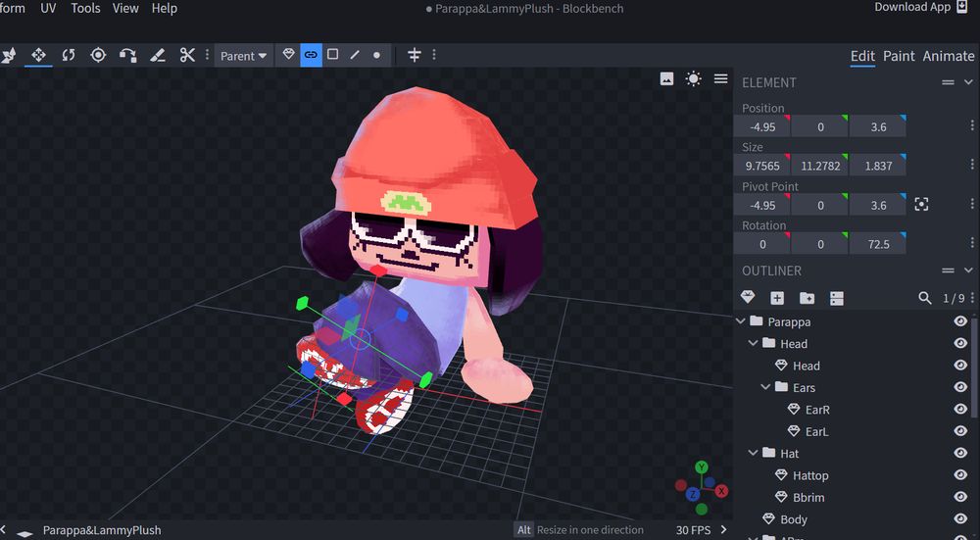The height and width of the screenshot is (540, 980).
Task: Edit Size Z field 1.837
Action: (x=877, y=166)
